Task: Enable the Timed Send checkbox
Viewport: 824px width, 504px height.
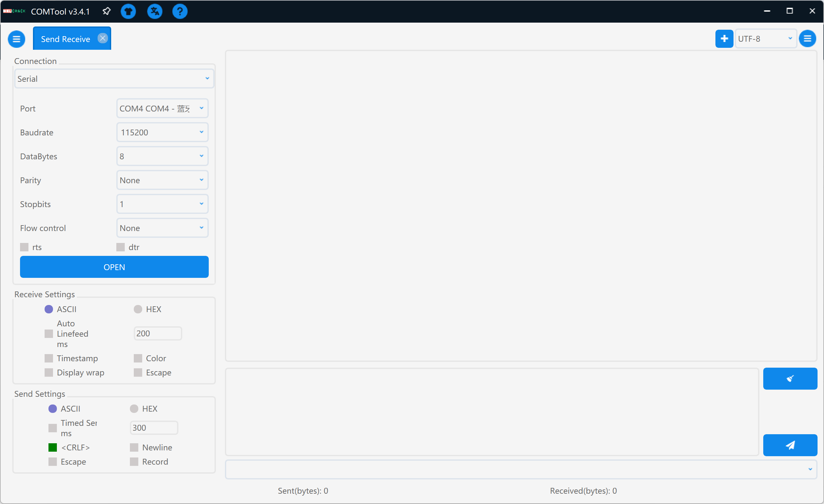Action: [52, 428]
